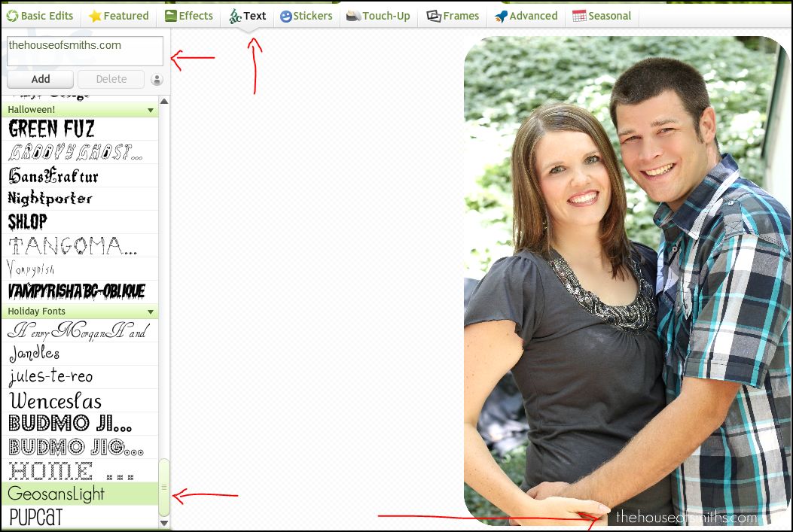Screen dimensions: 793x532
Task: Pick the Tangoma font
Action: pos(80,245)
